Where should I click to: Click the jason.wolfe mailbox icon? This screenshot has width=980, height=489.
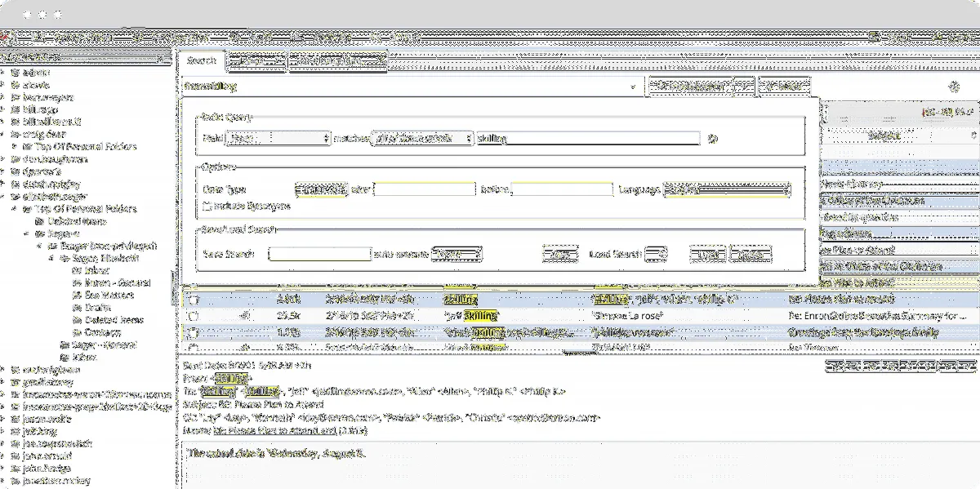(x=16, y=419)
